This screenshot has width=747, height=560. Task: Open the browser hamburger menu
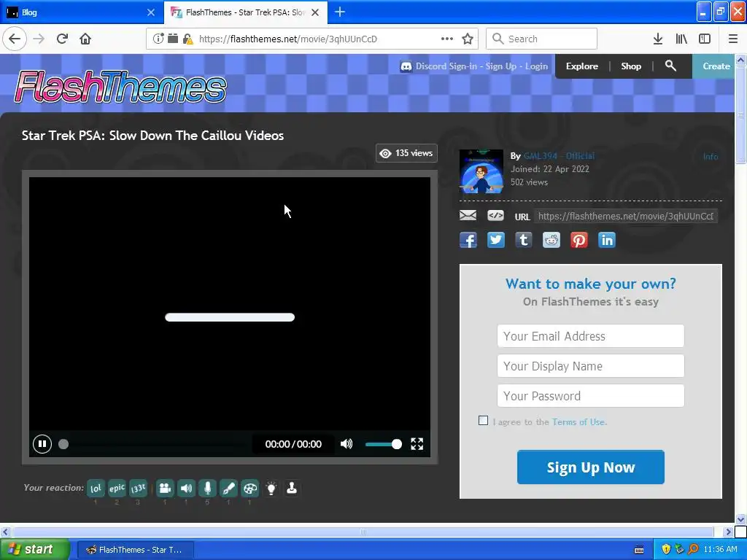coord(733,39)
